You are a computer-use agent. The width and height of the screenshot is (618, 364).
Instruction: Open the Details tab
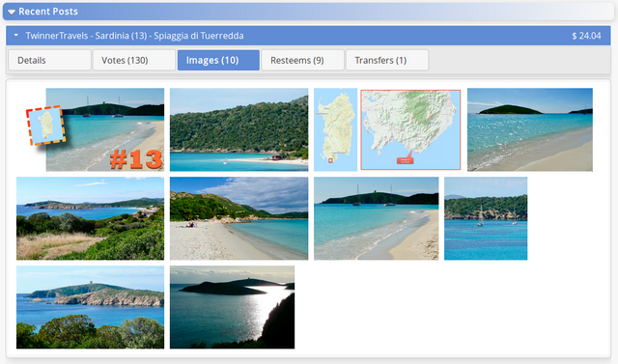[49, 60]
